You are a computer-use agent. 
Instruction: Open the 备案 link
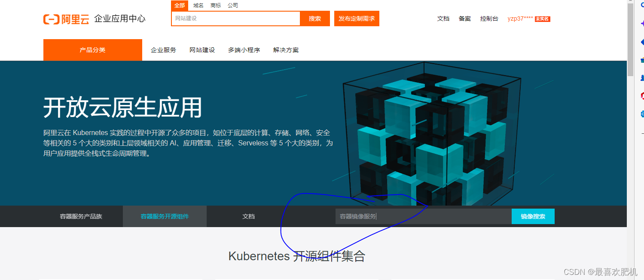coord(465,18)
